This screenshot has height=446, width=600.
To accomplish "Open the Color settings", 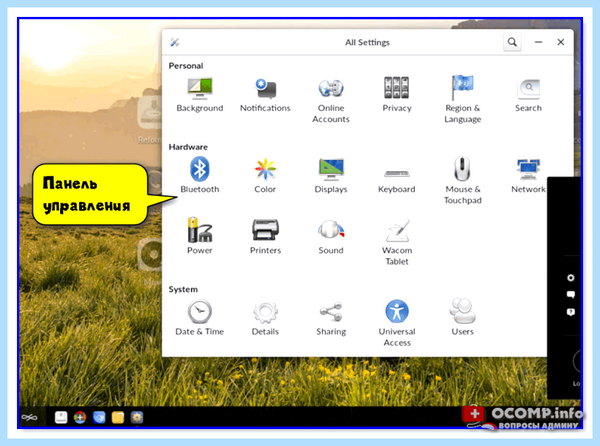I will click(x=265, y=175).
